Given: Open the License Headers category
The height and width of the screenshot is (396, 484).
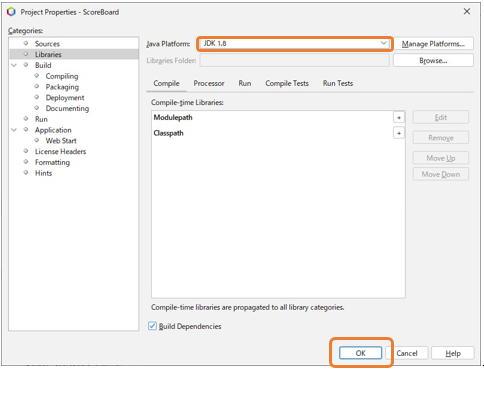Looking at the screenshot, I should (x=60, y=151).
